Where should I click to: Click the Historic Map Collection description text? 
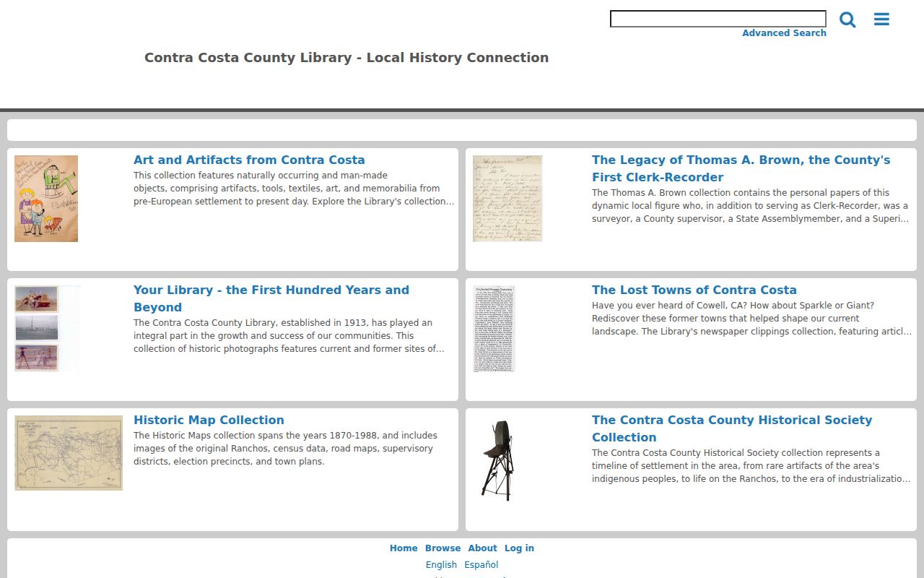pyautogui.click(x=286, y=449)
